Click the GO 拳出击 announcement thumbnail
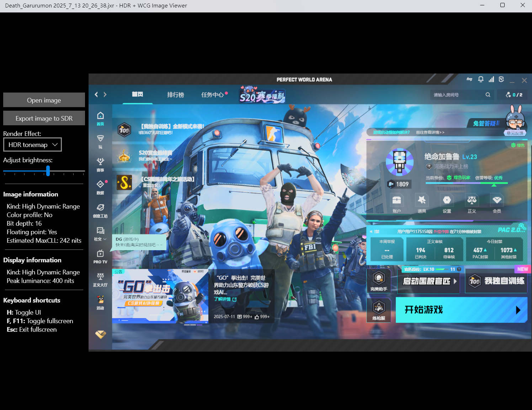 coord(160,296)
